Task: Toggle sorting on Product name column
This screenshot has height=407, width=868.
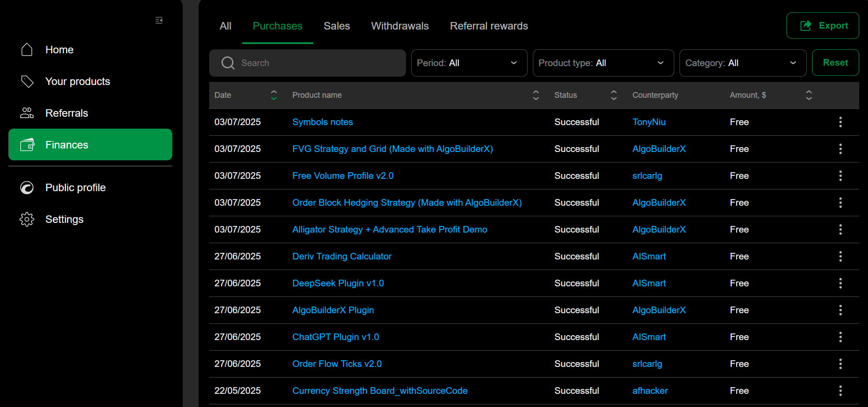Action: [536, 95]
